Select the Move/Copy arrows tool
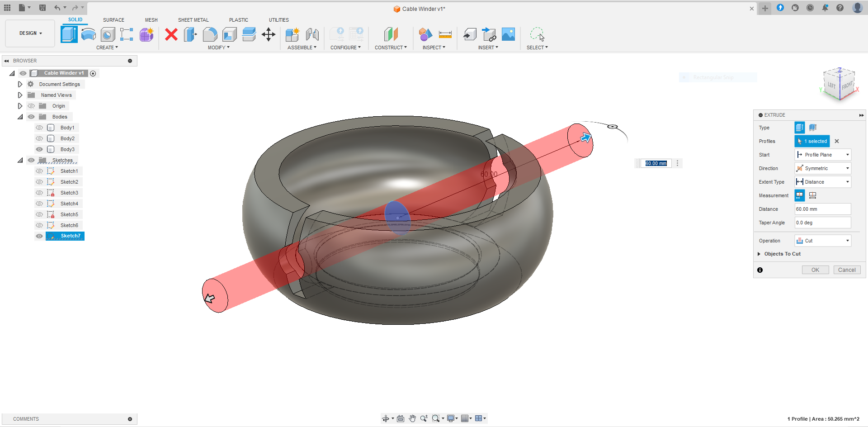The width and height of the screenshot is (868, 427). pos(269,34)
